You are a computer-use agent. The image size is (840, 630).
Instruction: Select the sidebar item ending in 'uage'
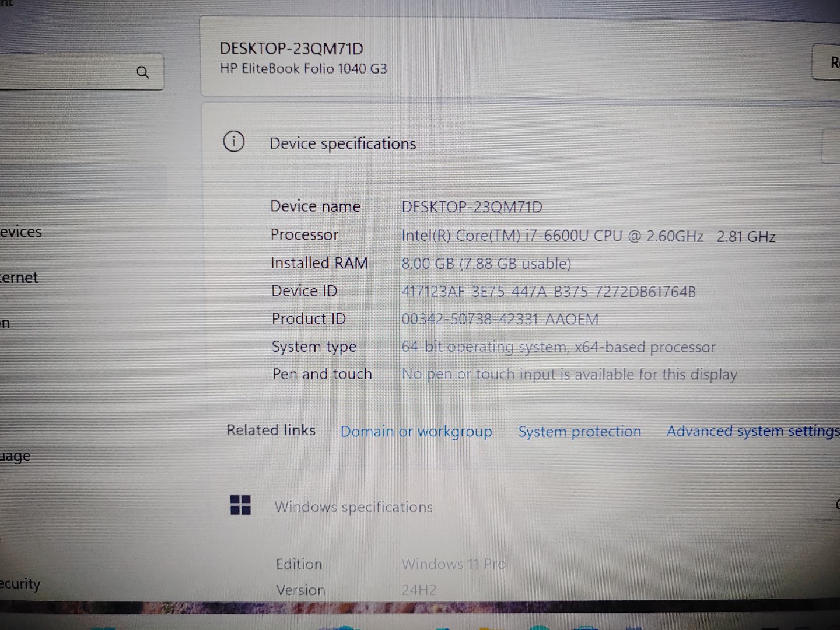pyautogui.click(x=16, y=456)
